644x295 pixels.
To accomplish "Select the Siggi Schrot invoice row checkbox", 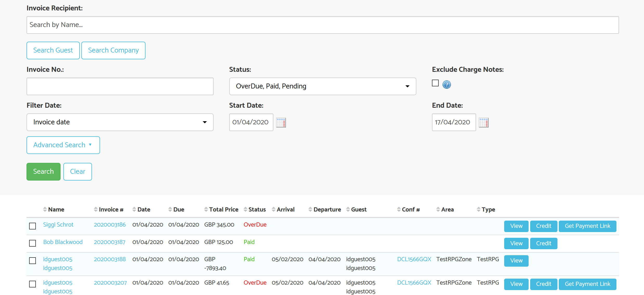I will point(32,226).
